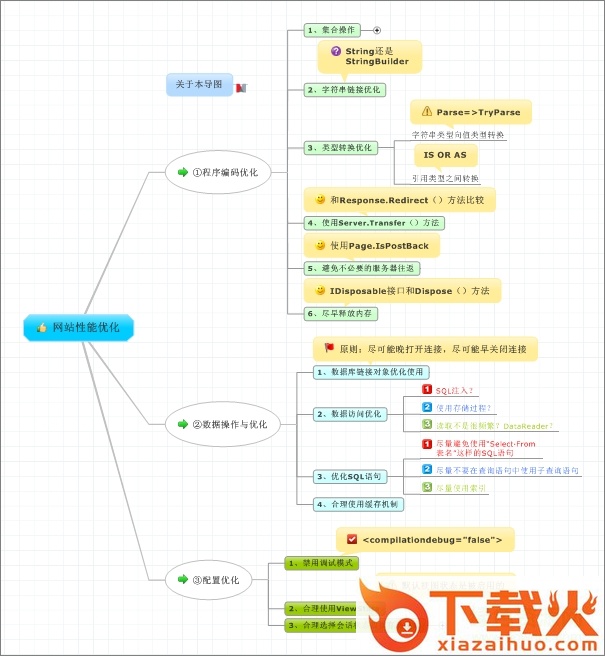Viewport: 605px width, 656px height.
Task: Click green text 尽量使用索引
Action: (x=461, y=488)
